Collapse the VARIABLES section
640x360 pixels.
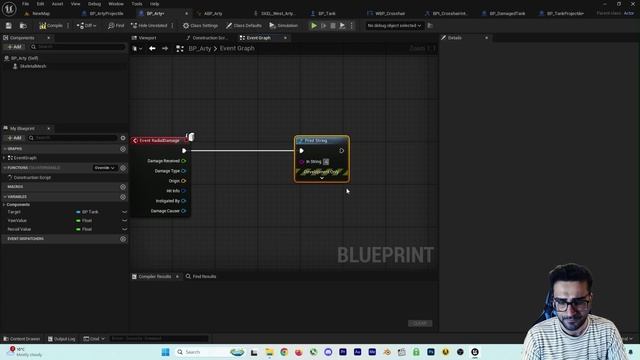(5, 197)
